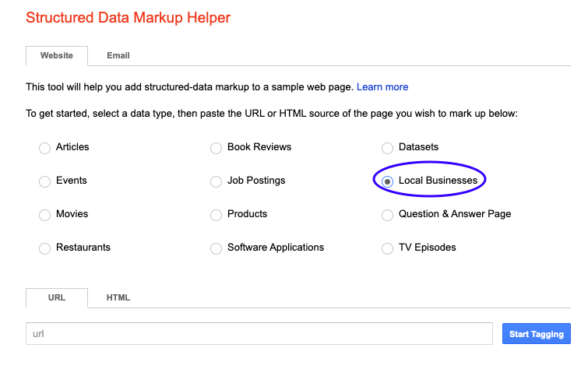
Task: Select the Articles radio button
Action: (x=45, y=148)
